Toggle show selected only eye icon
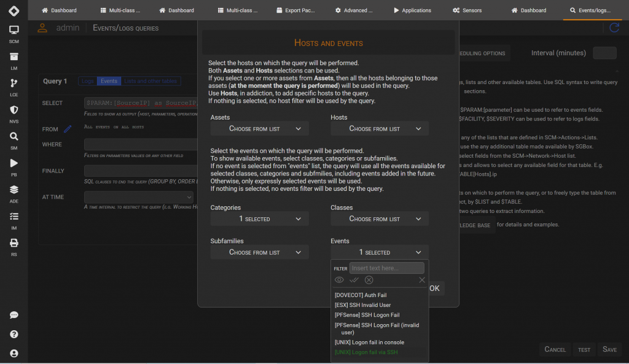This screenshot has width=629, height=364. pos(339,280)
